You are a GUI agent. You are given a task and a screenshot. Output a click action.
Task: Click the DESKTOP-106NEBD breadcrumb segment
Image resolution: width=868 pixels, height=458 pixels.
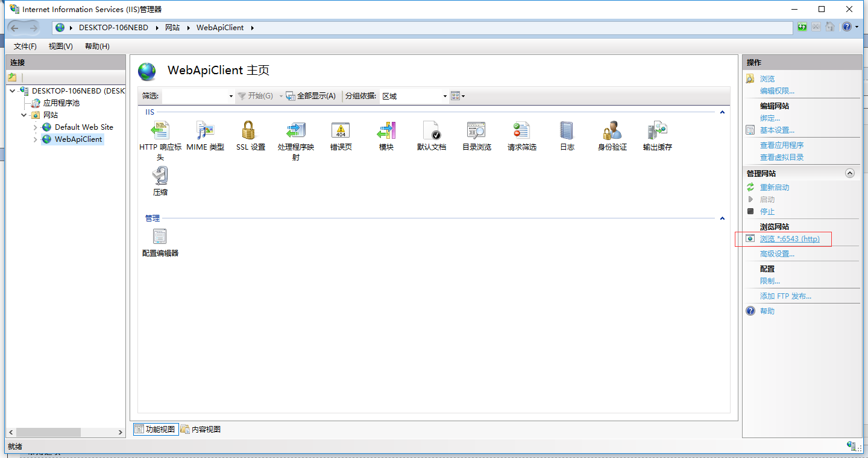(113, 28)
